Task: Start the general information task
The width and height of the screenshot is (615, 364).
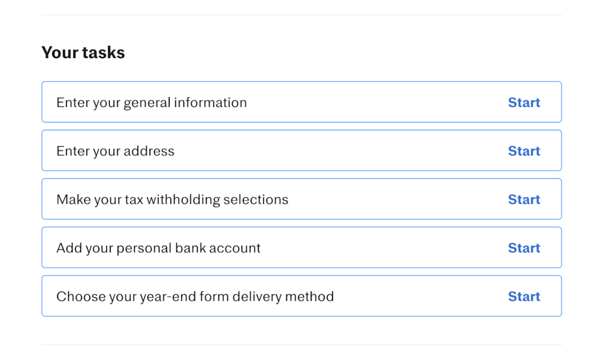Action: click(524, 103)
